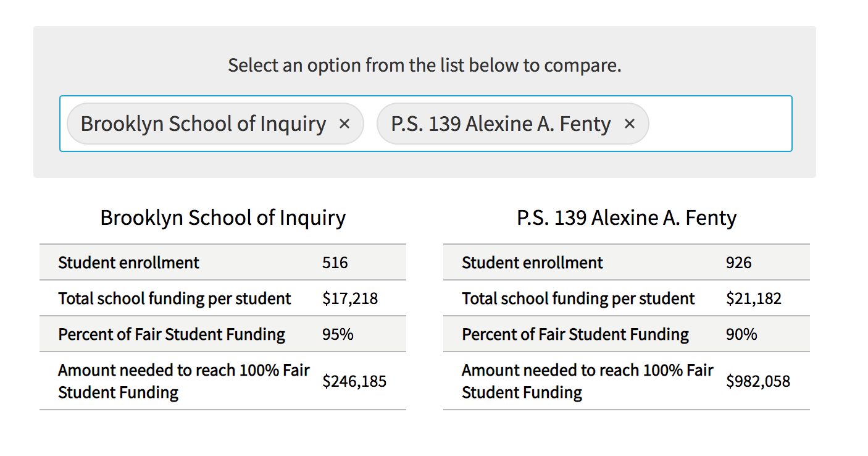Remove P.S. 139 Alexine A. Fenty tag
The width and height of the screenshot is (868, 456).
pyautogui.click(x=630, y=124)
